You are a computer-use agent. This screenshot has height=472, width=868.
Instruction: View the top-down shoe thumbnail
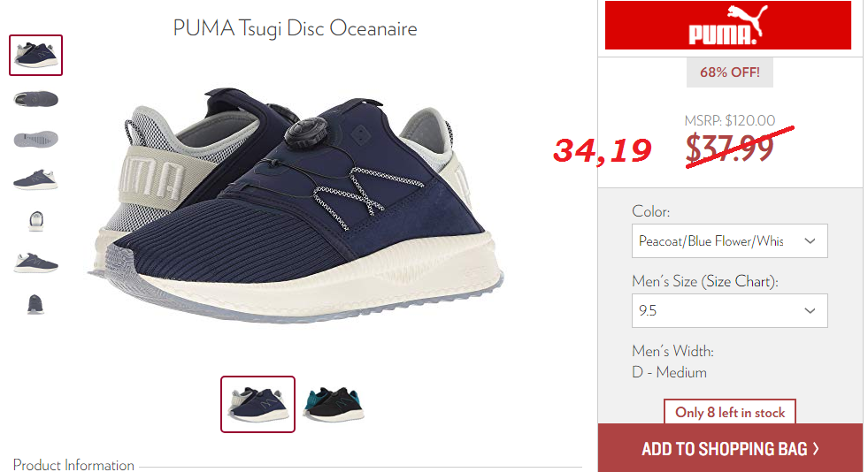tap(35, 100)
